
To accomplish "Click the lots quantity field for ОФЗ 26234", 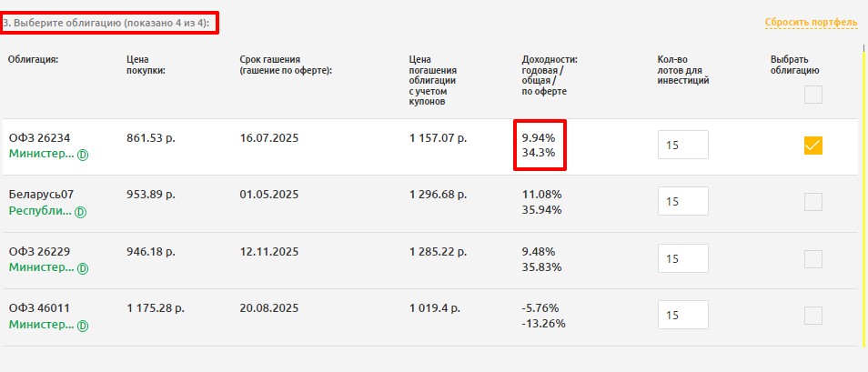I will 682,146.
